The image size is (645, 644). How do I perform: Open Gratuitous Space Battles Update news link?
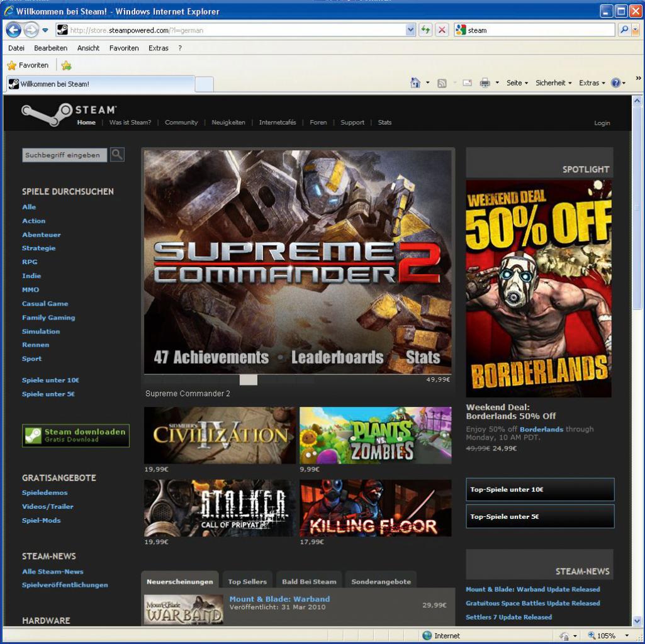533,603
